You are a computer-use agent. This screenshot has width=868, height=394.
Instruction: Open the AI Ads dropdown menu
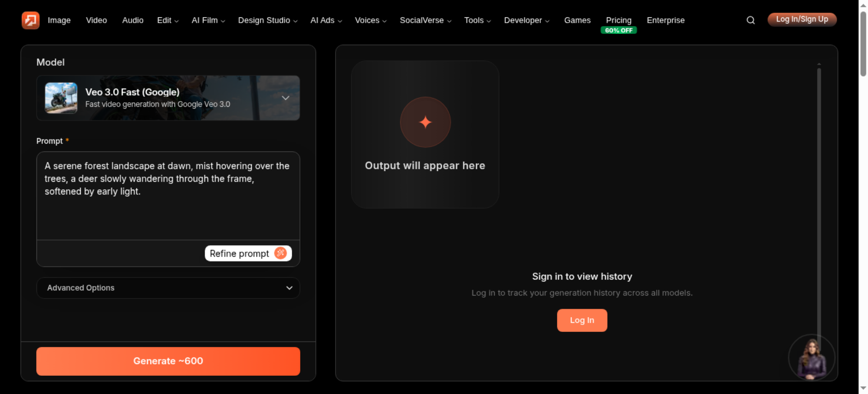(326, 20)
